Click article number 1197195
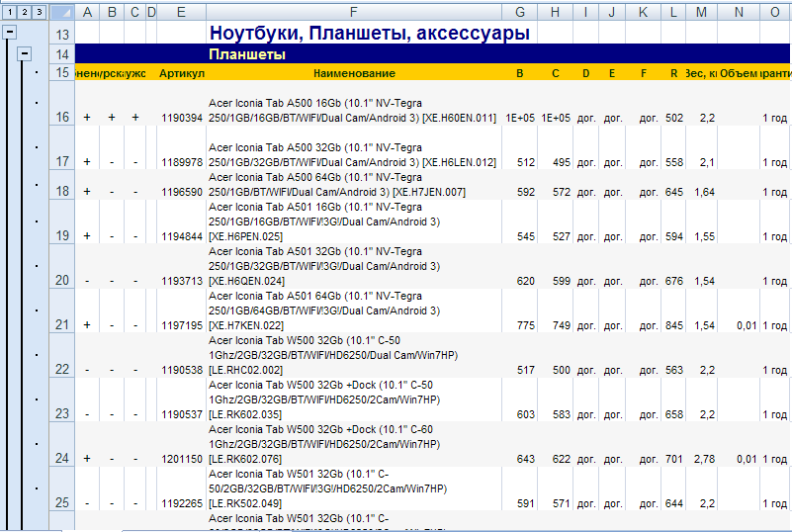This screenshot has width=792, height=532. coord(182,326)
